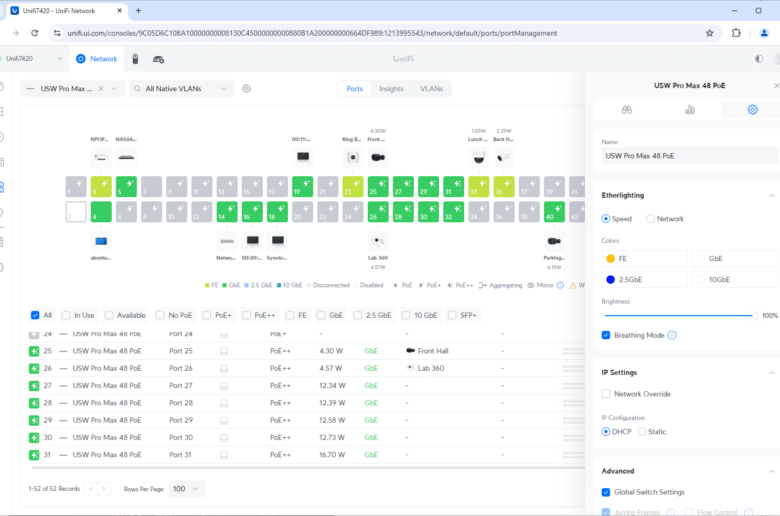
Task: Open the device icon next to Network
Action: pos(135,59)
